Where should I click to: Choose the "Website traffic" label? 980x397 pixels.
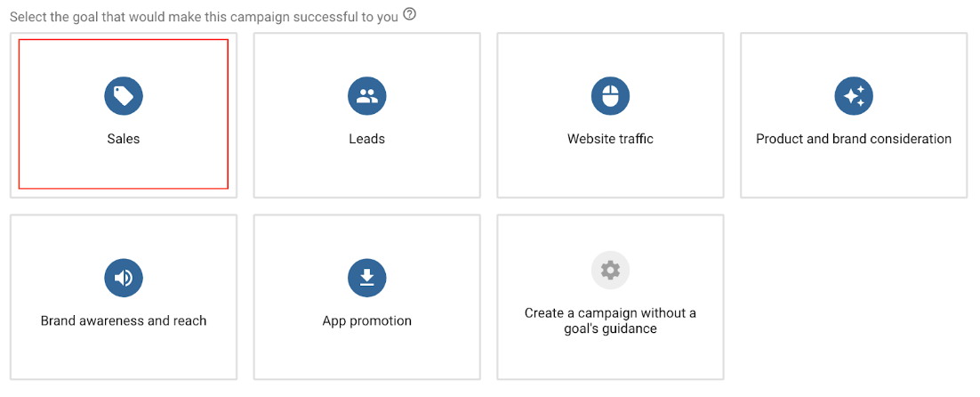point(611,139)
